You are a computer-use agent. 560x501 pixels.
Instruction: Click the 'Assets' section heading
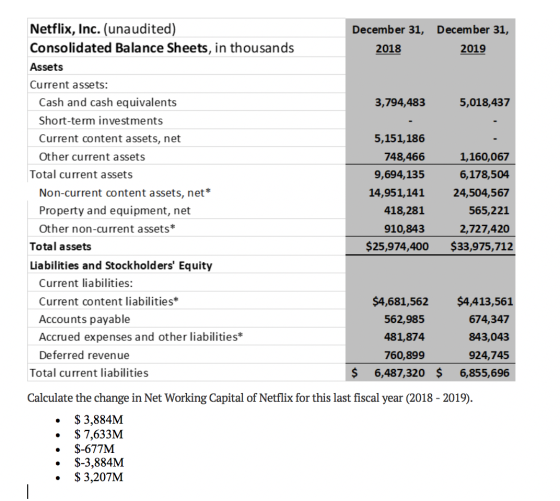point(46,67)
